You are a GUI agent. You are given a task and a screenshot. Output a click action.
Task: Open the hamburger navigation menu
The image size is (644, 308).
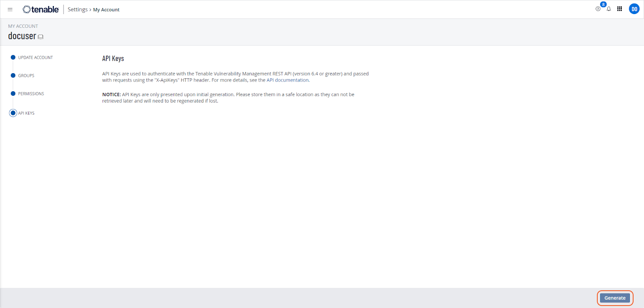click(10, 10)
